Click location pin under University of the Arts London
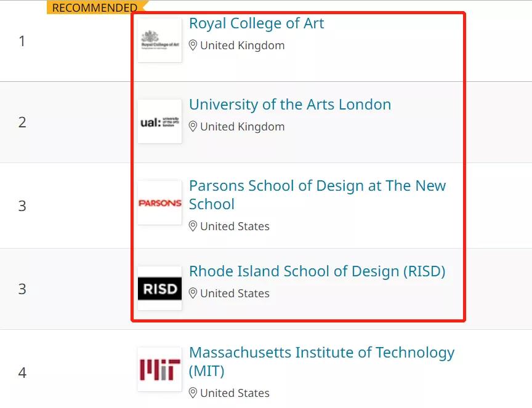532x408 pixels. click(x=193, y=127)
